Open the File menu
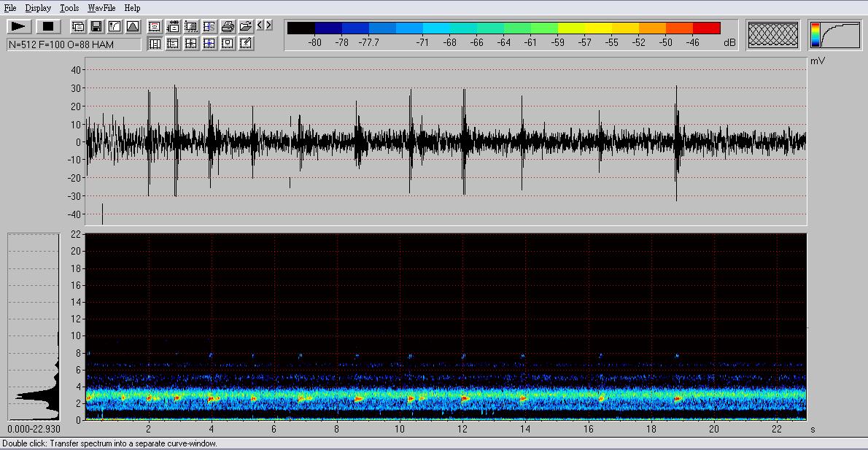The height and width of the screenshot is (450, 868). (9, 8)
